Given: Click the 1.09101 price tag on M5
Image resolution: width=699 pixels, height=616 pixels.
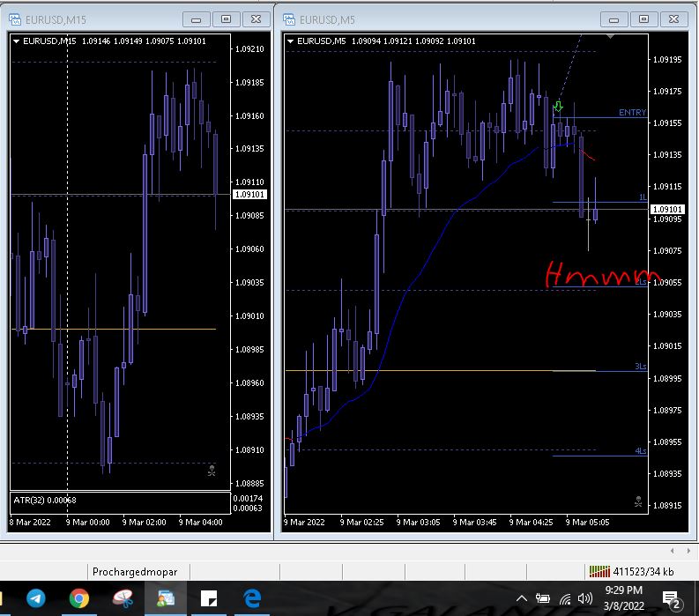Looking at the screenshot, I should coord(667,209).
